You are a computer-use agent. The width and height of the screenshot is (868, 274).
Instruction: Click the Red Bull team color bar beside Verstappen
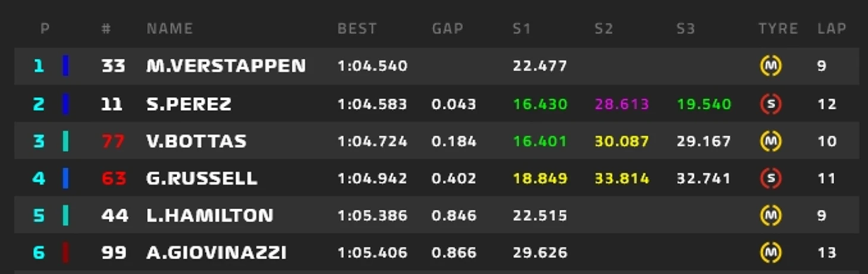(x=65, y=66)
